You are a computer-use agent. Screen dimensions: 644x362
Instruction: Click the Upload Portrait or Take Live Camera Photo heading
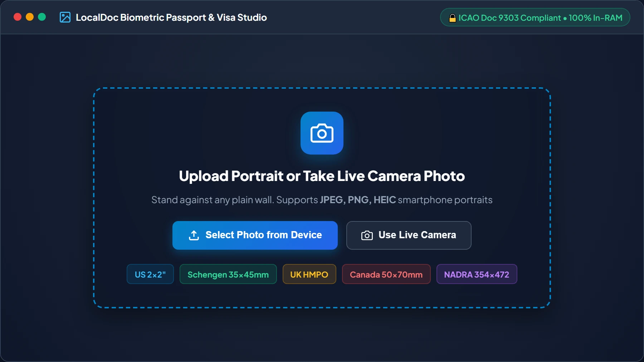click(x=322, y=176)
